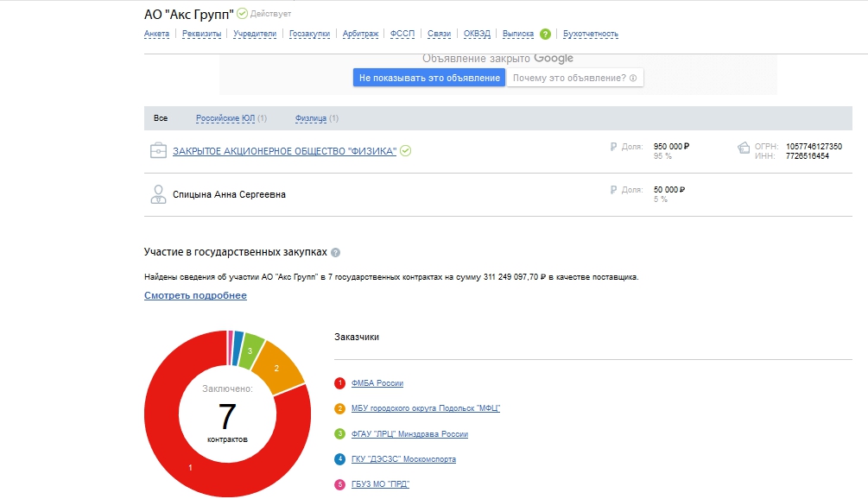Click the contract count 7 in chart center
Screen dimensions: 868x499
point(227,417)
